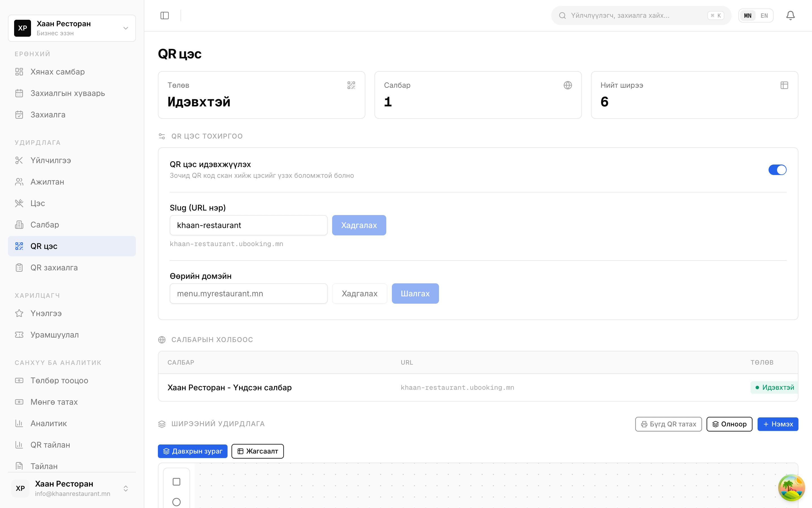The image size is (812, 508).
Task: Click Шалгах to verify domain
Action: (x=415, y=294)
